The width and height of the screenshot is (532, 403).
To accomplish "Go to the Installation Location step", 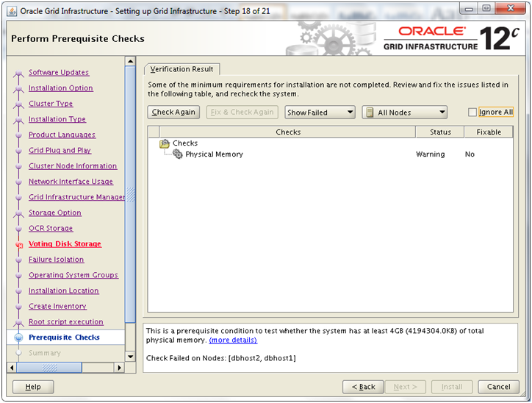I will tap(64, 290).
